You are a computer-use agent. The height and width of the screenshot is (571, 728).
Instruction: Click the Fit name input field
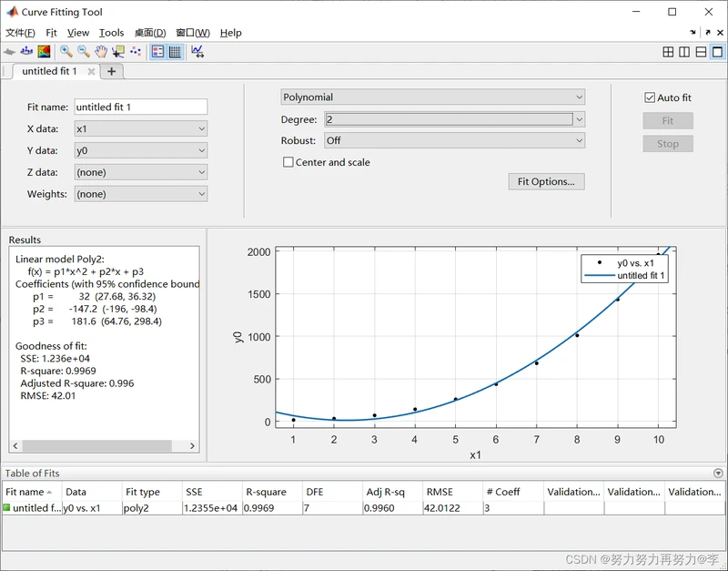coord(141,107)
